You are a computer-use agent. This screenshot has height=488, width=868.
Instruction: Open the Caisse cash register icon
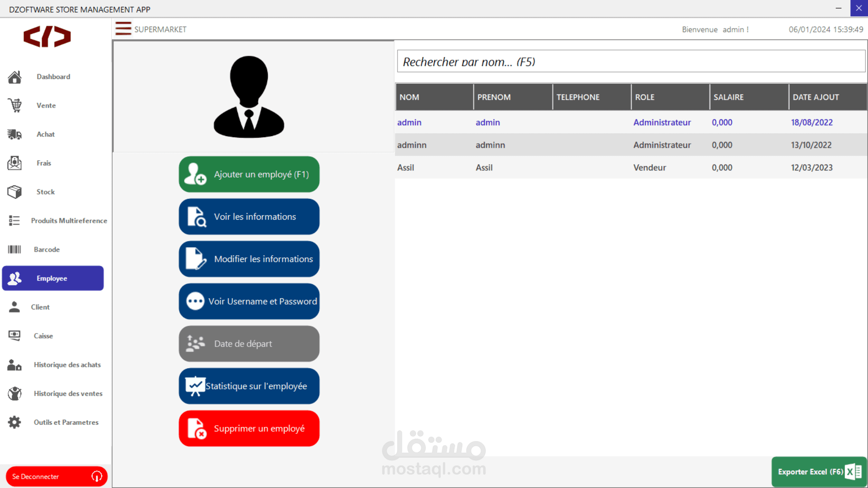pos(14,336)
